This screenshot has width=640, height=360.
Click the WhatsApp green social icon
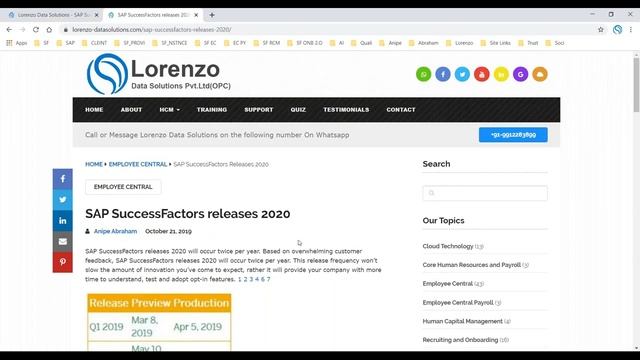(x=423, y=74)
